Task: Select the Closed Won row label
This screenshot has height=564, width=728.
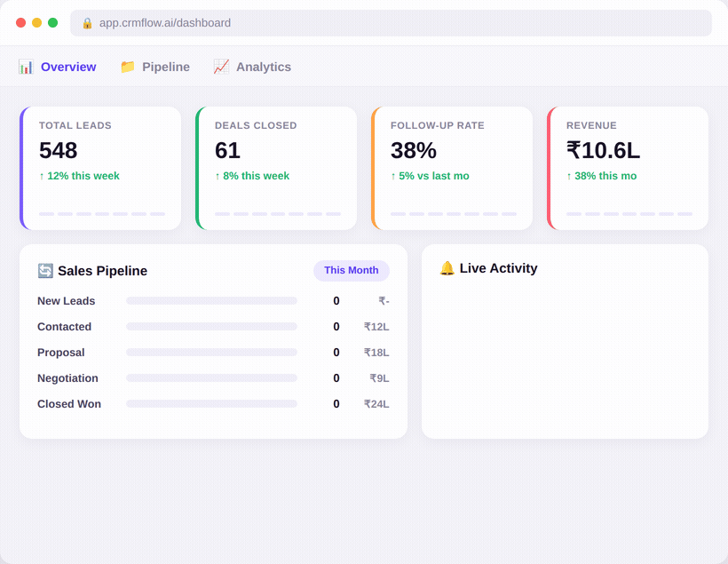Action: pyautogui.click(x=69, y=404)
